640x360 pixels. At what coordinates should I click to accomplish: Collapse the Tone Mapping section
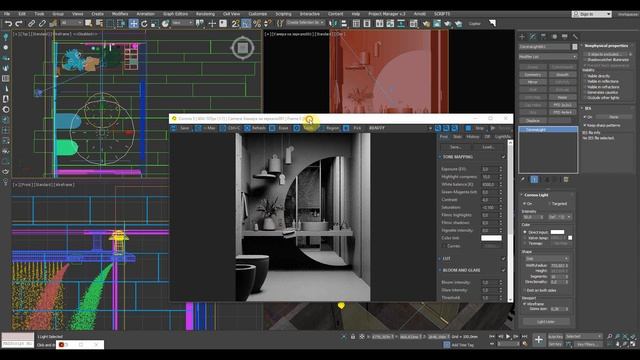pos(440,157)
